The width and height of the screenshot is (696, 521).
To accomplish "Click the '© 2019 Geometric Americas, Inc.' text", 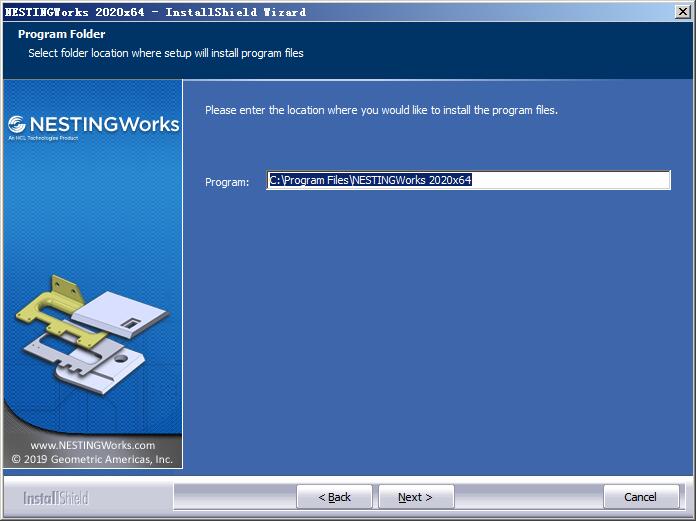I will coord(92,459).
